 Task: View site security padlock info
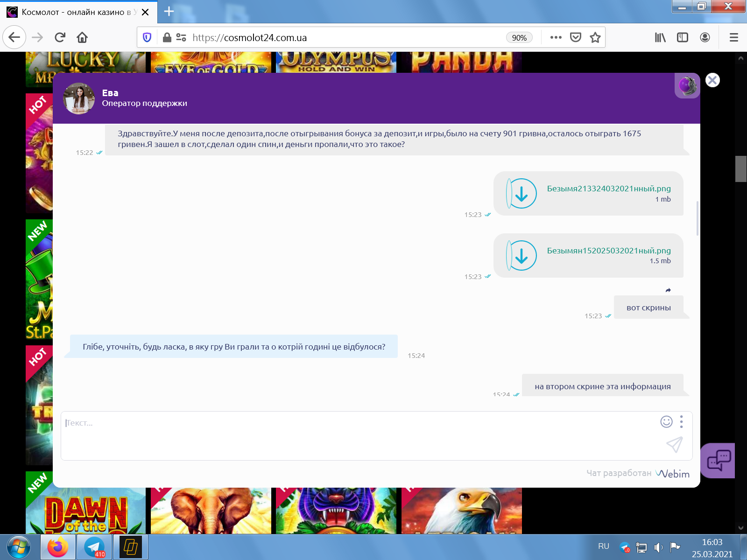167,37
